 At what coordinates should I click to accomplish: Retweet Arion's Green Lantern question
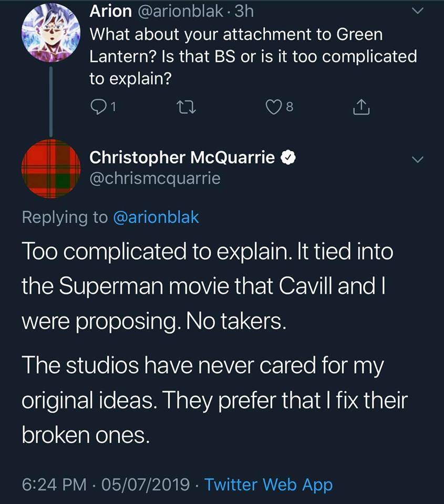click(x=187, y=107)
